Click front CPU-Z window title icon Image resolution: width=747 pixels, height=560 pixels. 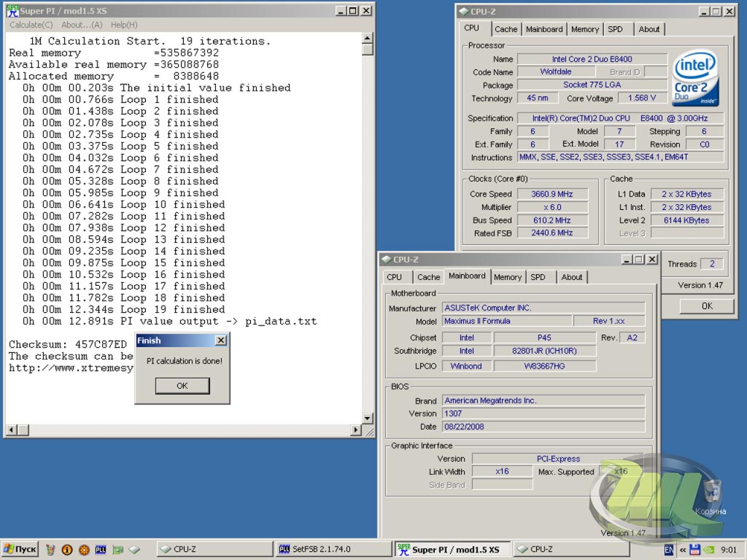(x=387, y=259)
